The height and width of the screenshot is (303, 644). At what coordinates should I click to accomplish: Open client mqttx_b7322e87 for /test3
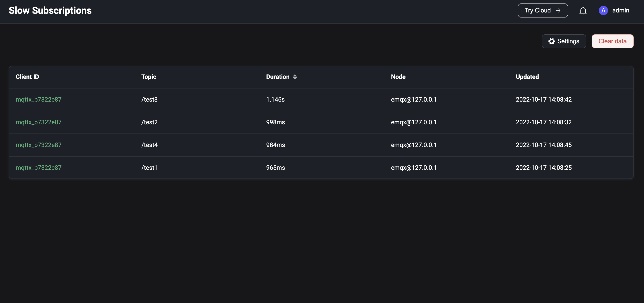pos(38,100)
